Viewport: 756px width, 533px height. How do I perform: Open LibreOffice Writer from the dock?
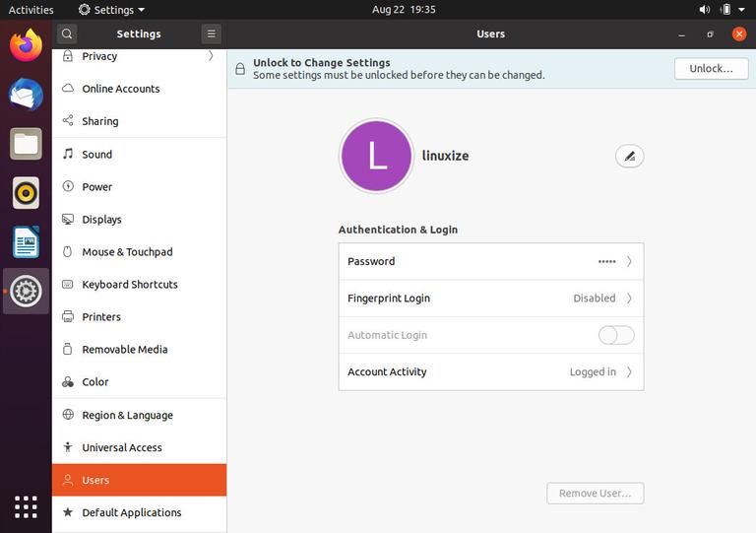pos(27,242)
